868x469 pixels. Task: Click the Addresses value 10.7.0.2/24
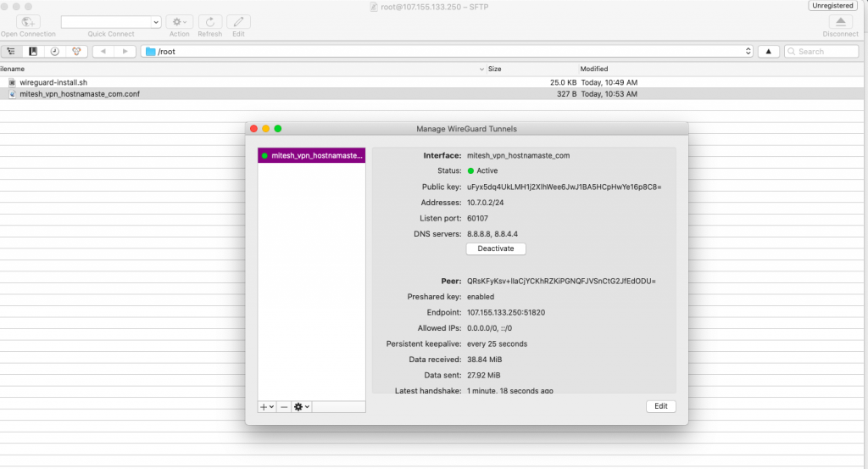tap(486, 203)
